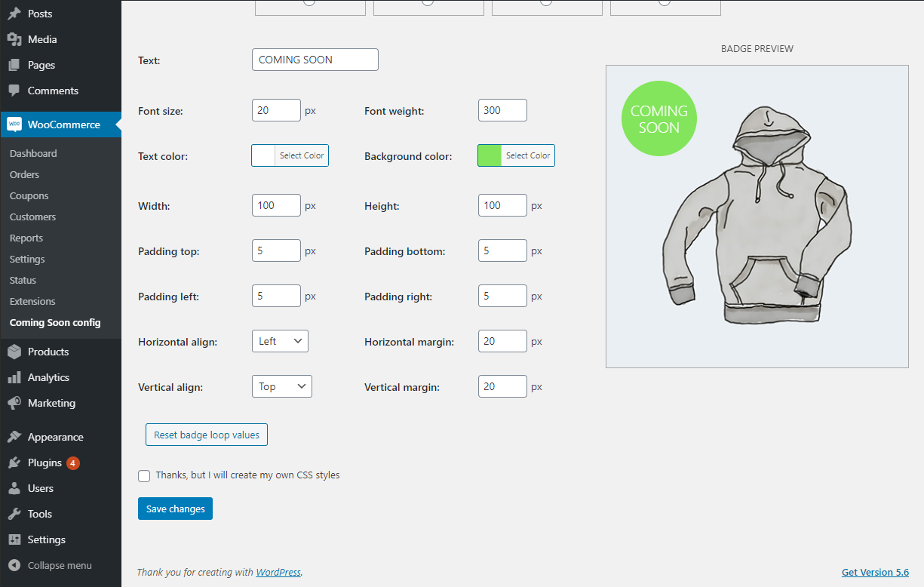Image resolution: width=924 pixels, height=587 pixels.
Task: Click the green COMING SOON preview badge
Action: pos(659,118)
